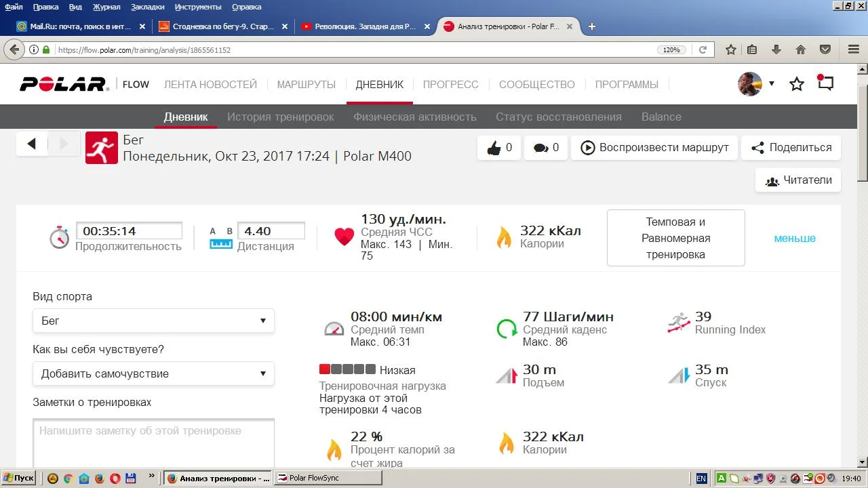This screenshot has width=868, height=488.
Task: Click the next training right arrow
Action: coord(64,144)
